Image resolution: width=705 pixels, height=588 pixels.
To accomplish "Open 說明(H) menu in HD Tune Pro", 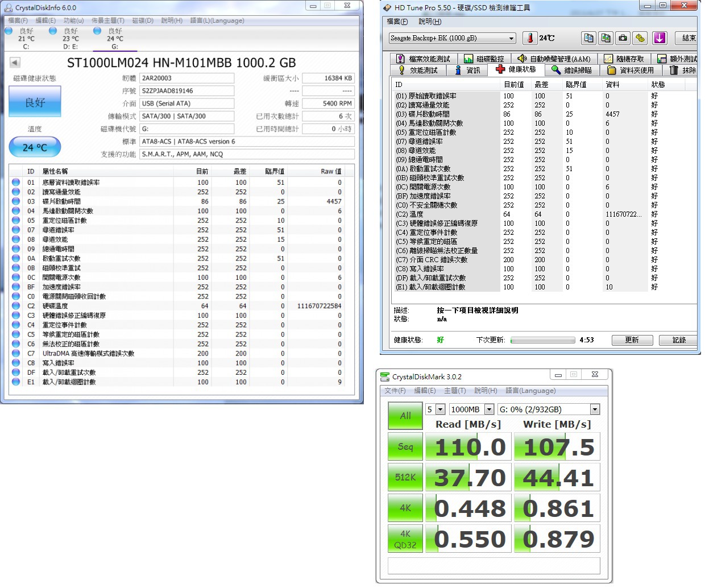I will click(x=430, y=22).
